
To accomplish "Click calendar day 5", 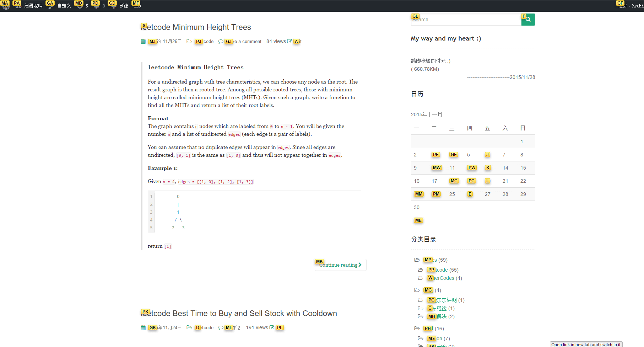I will [x=469, y=155].
